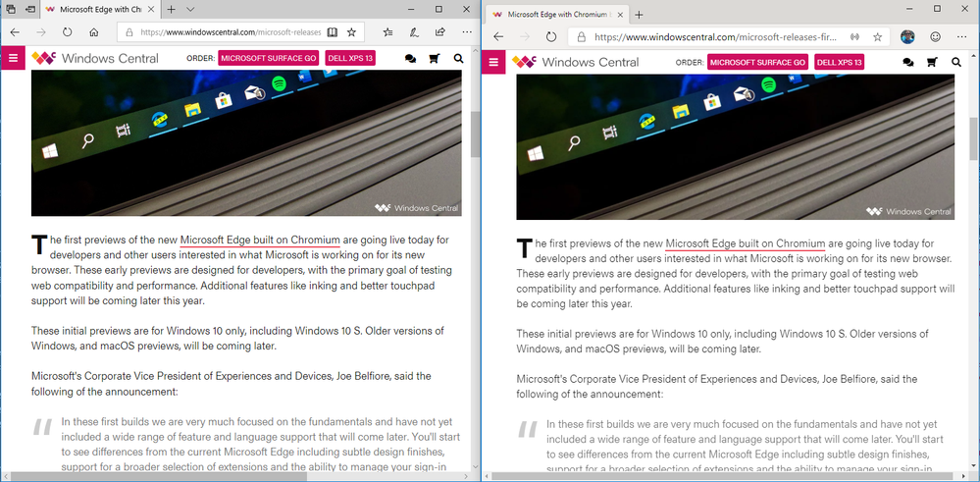The image size is (980, 482).
Task: Set these tabs aside in left Edge window
Action: tap(30, 10)
